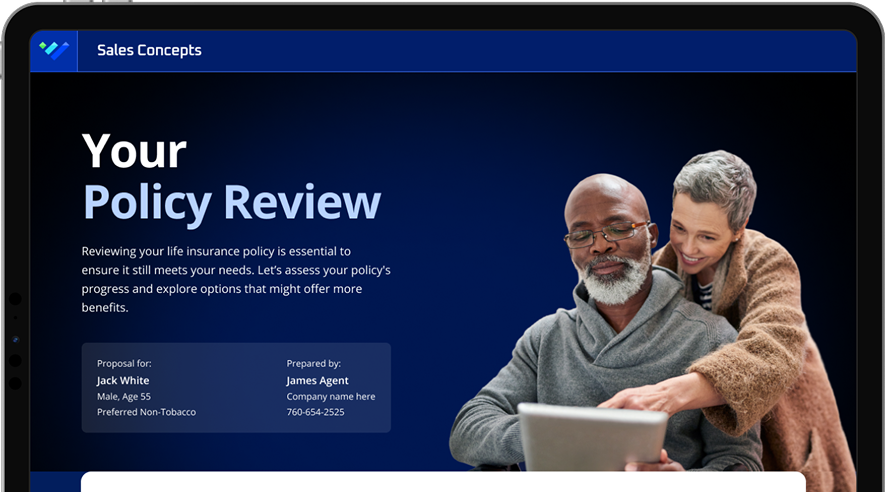885x492 pixels.
Task: Select the "Policy Review" heading
Action: pyautogui.click(x=231, y=202)
